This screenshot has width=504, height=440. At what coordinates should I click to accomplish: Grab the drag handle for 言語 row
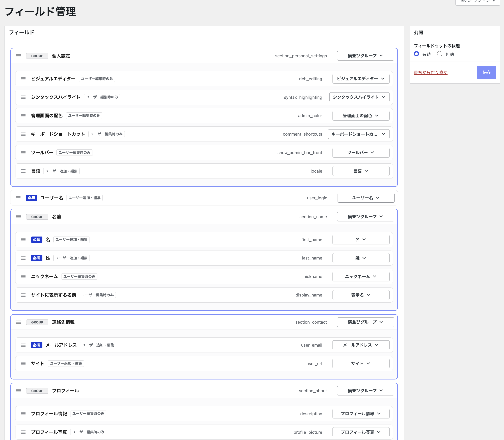23,171
